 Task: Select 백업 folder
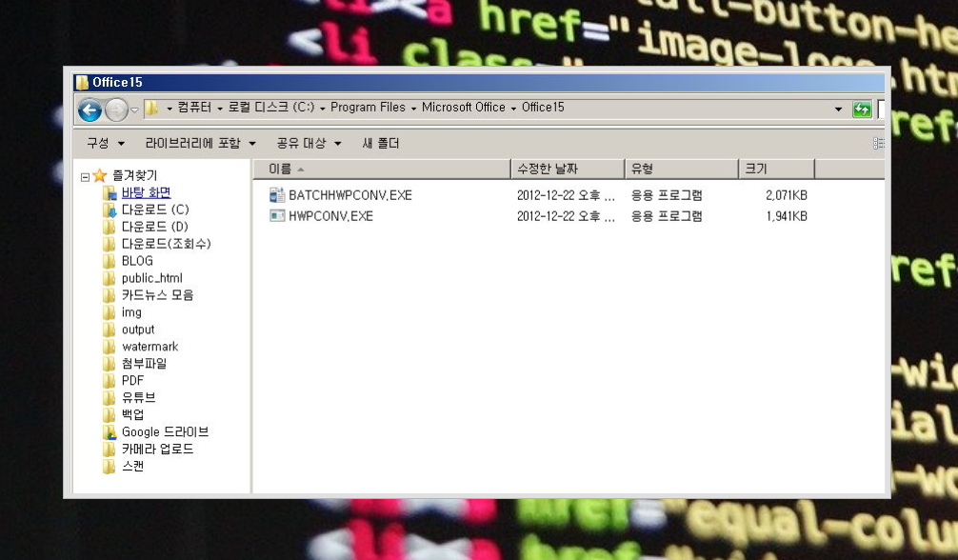pyautogui.click(x=132, y=414)
